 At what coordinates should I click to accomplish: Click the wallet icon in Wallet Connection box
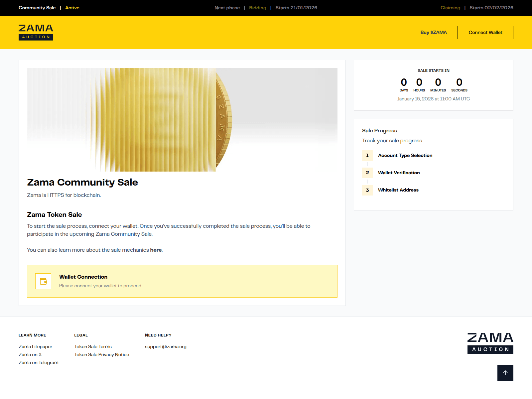click(x=43, y=281)
